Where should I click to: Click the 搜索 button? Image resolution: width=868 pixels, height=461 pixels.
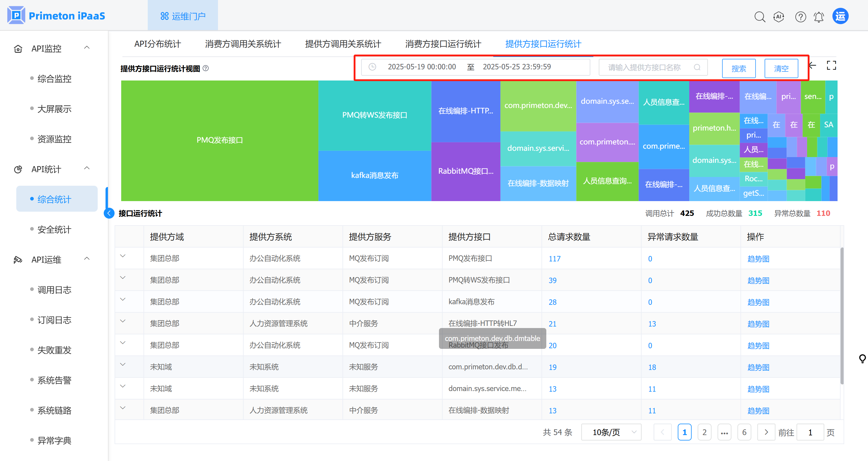coord(739,68)
